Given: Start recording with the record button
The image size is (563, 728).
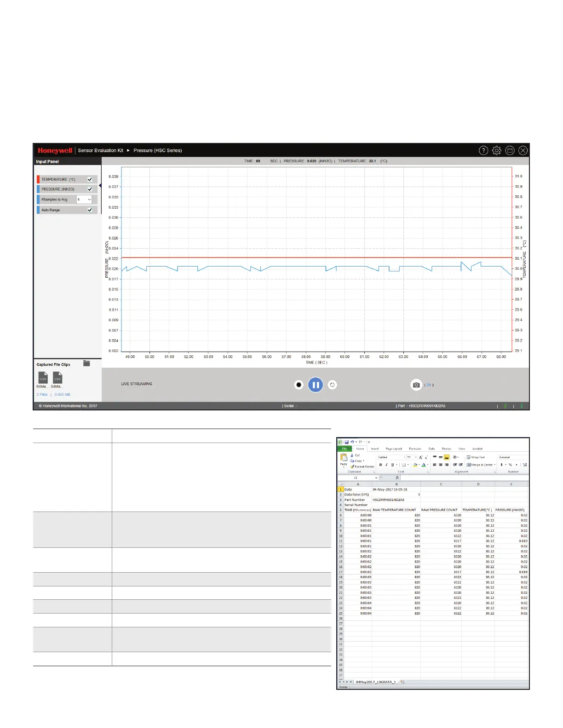Looking at the screenshot, I should point(299,385).
